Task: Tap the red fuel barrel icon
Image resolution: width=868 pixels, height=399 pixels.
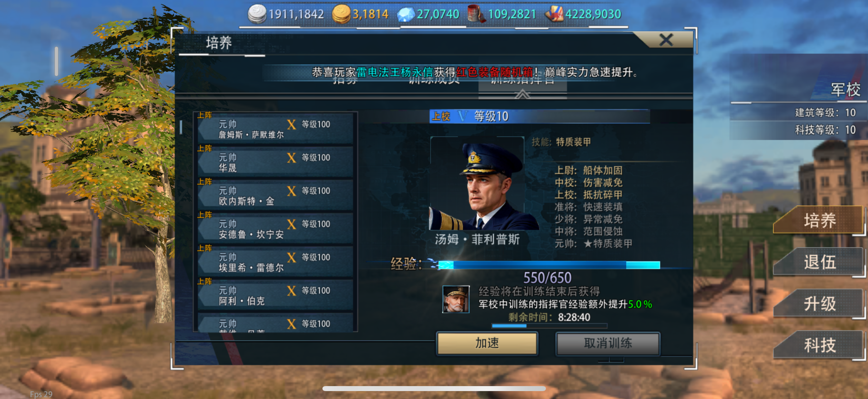Action: [476, 14]
